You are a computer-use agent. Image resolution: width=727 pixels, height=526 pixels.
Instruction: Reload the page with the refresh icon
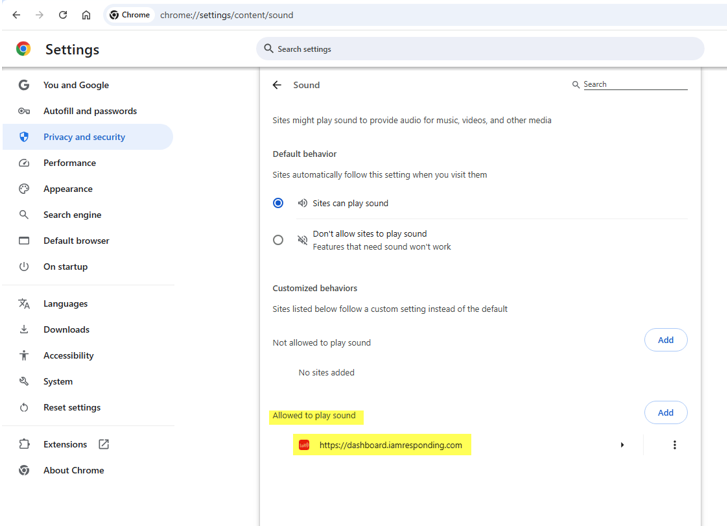(63, 15)
